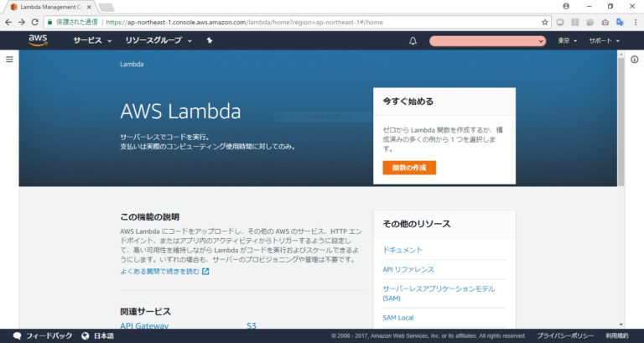Open the サポート support dropdown

604,40
